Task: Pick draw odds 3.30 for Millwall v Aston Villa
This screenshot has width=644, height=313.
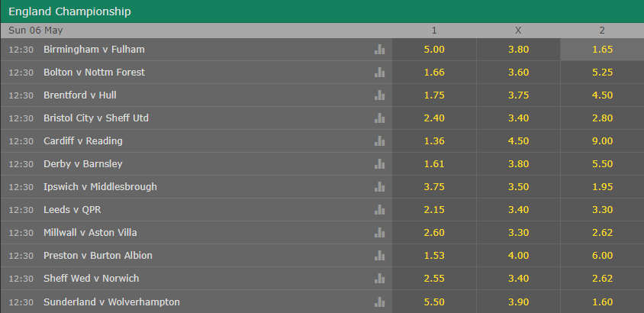Action: [518, 233]
